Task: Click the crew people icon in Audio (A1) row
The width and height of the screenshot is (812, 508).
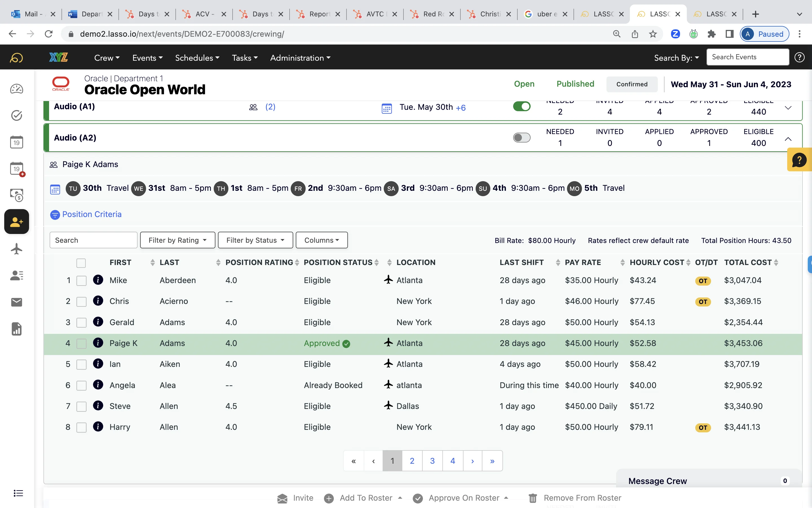Action: 253,107
